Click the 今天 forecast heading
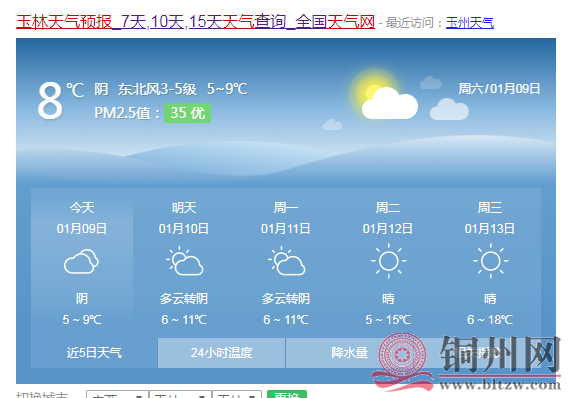Screen dimensions: 574x398 click(82, 208)
